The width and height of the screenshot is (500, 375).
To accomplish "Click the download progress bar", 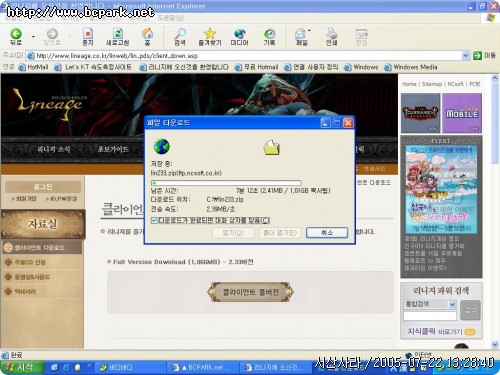I will 226,183.
